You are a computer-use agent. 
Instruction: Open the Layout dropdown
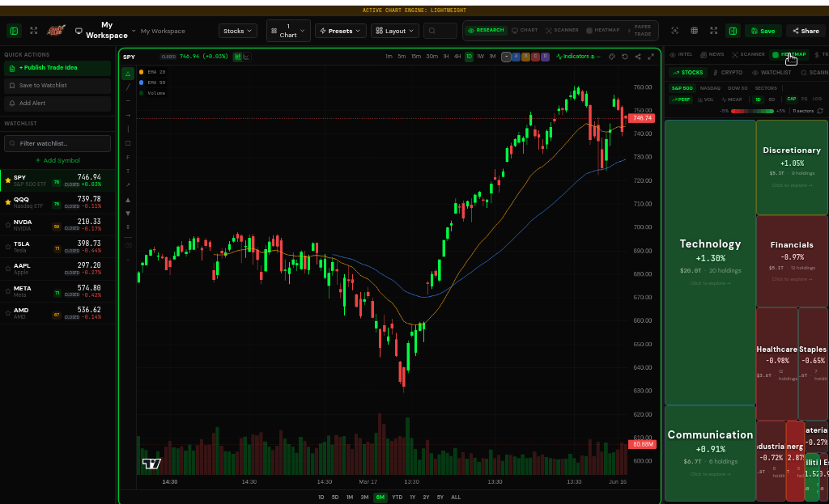click(395, 32)
